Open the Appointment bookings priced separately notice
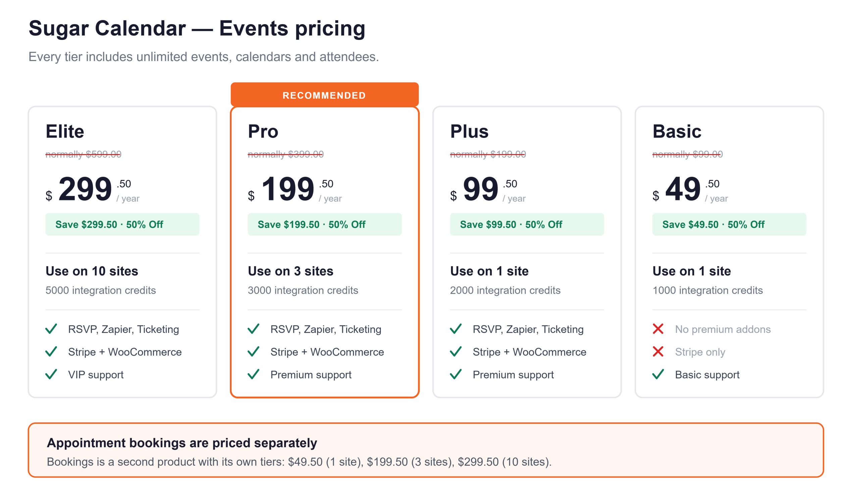 coord(426,450)
